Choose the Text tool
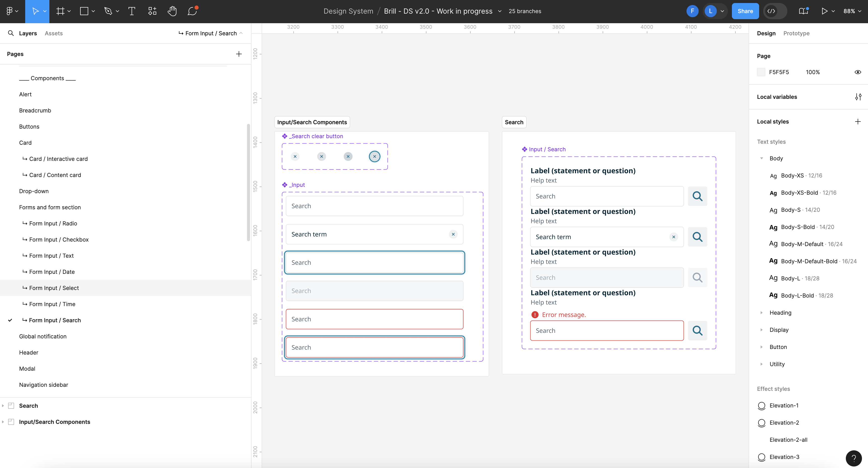Viewport: 868px width, 468px height. point(131,11)
